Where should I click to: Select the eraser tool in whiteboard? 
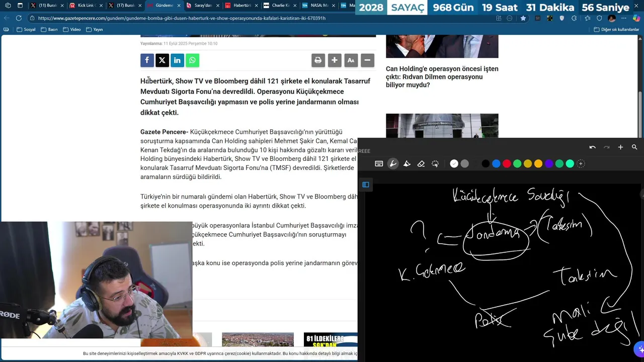click(x=421, y=163)
